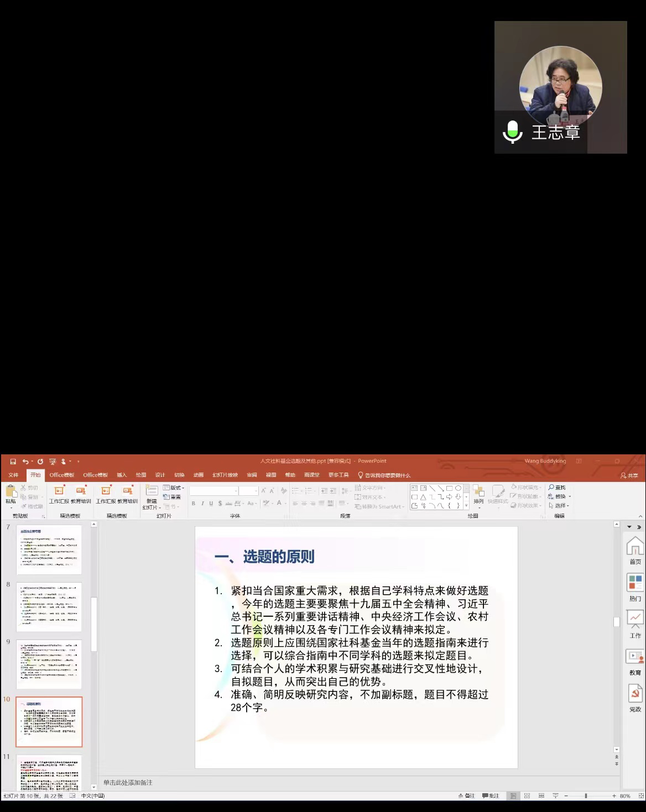Open the font name combo box
The height and width of the screenshot is (812, 646).
(x=213, y=491)
